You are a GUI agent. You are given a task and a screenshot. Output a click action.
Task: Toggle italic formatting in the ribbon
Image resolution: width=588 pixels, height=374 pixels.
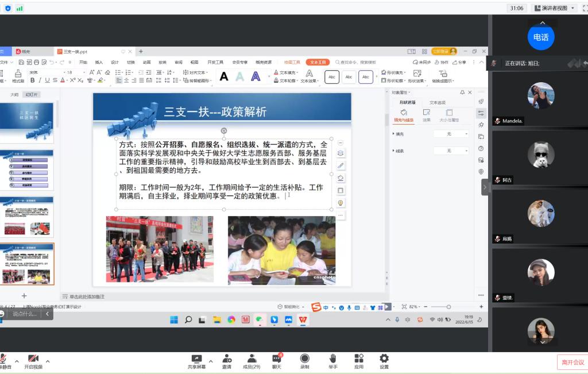point(40,80)
